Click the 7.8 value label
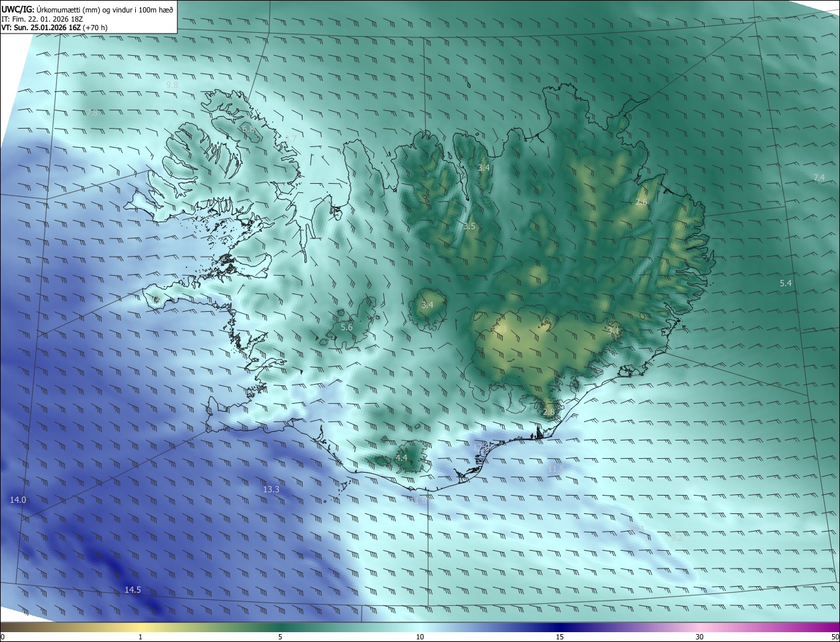The height and width of the screenshot is (642, 840). tap(92, 112)
